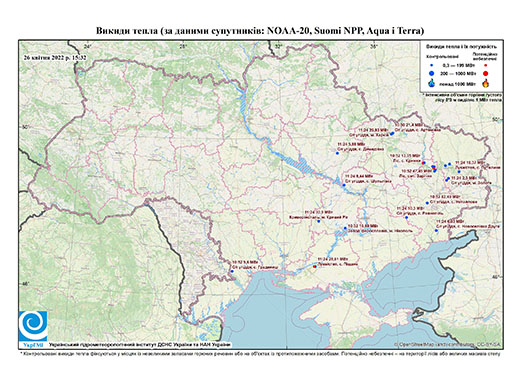Click the 36° longitude label on top
Viewport: 520px width, 368px height.
tap(374, 46)
